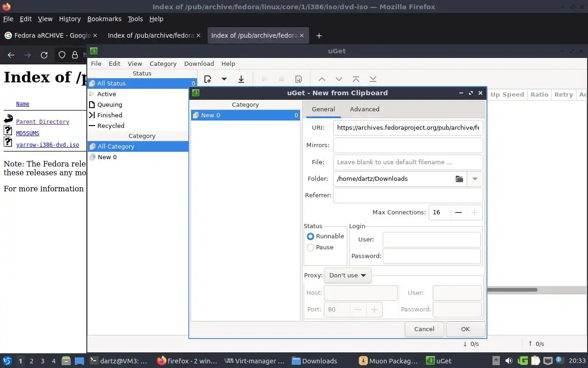This screenshot has width=588, height=368.
Task: Open the uGet Help menu
Action: click(x=228, y=63)
